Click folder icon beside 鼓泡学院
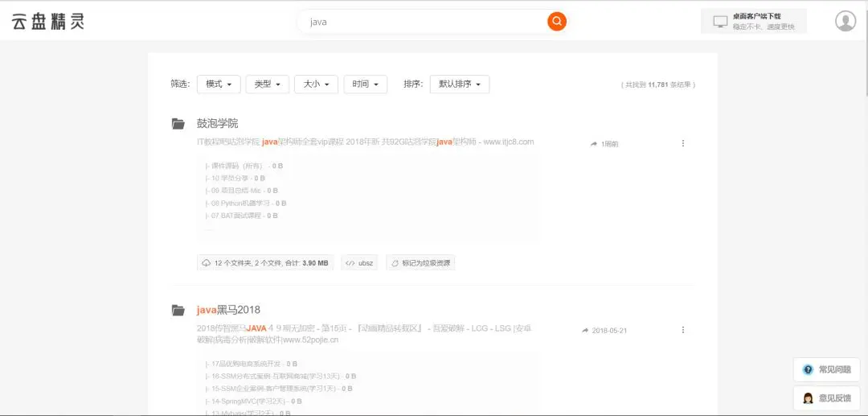Viewport: 868px width, 416px height. (178, 124)
